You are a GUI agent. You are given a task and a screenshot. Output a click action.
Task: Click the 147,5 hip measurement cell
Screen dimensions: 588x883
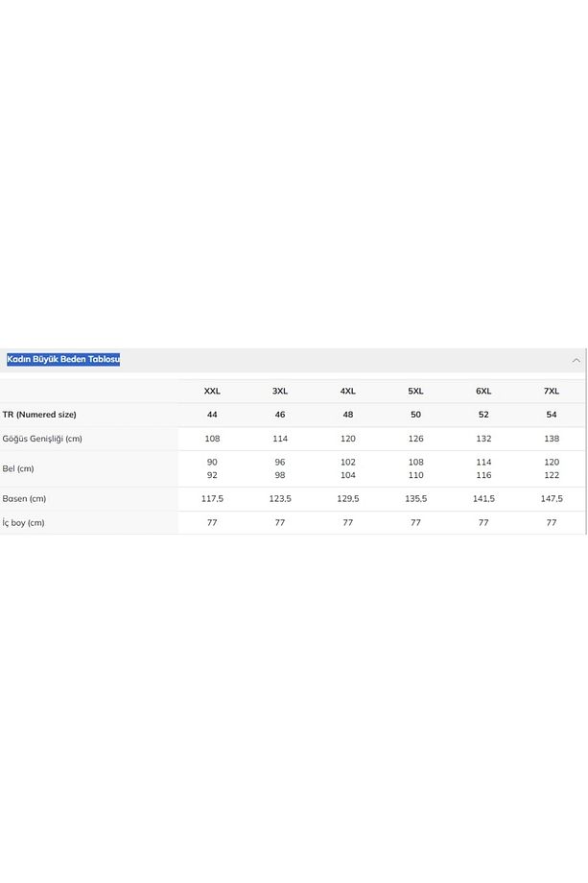552,499
